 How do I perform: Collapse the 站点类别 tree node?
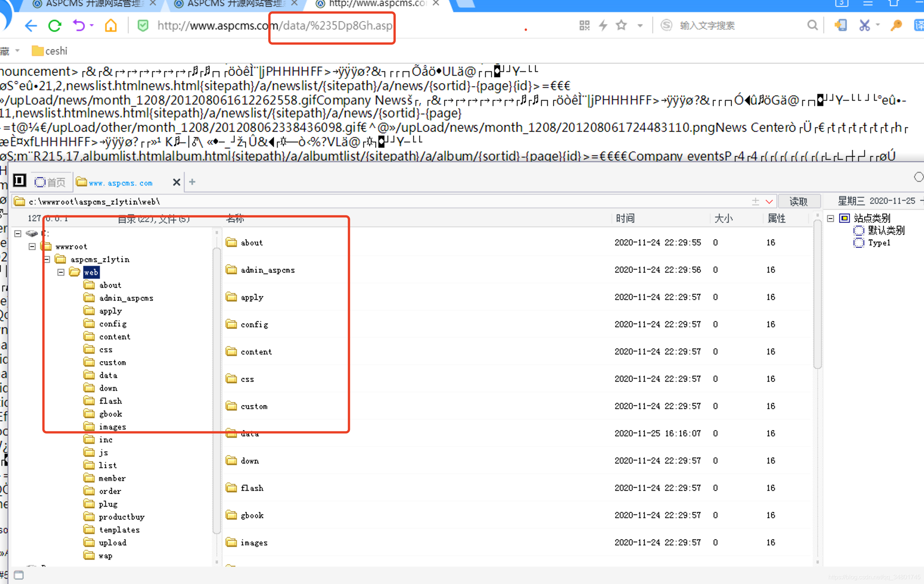831,219
